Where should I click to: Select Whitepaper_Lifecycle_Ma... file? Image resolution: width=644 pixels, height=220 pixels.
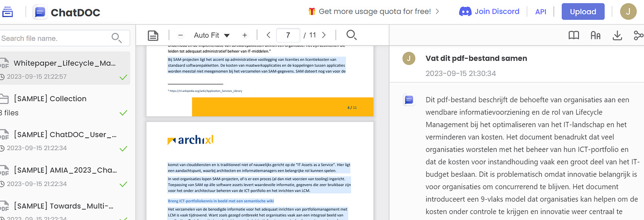point(65,68)
